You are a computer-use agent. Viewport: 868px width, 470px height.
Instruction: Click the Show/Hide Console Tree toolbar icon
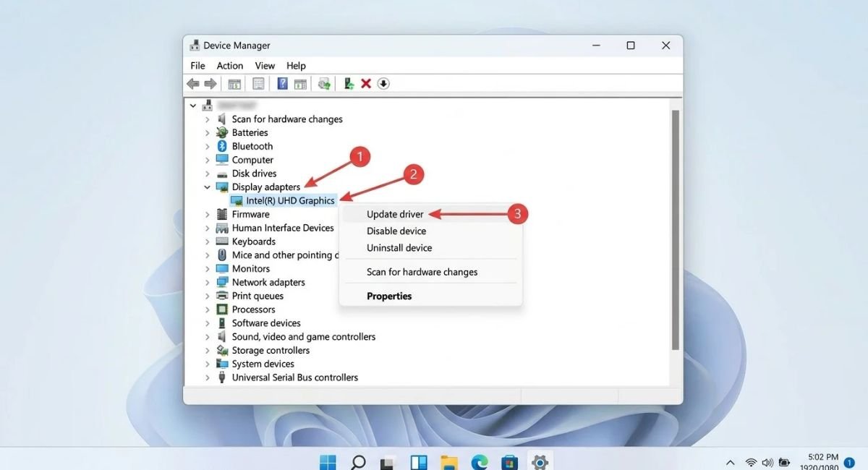tap(234, 84)
